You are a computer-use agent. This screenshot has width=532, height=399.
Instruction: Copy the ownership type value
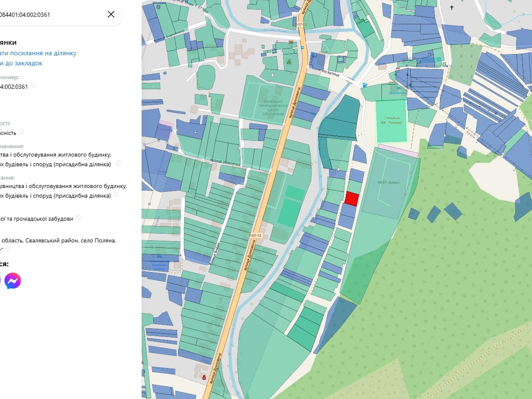pyautogui.click(x=22, y=132)
